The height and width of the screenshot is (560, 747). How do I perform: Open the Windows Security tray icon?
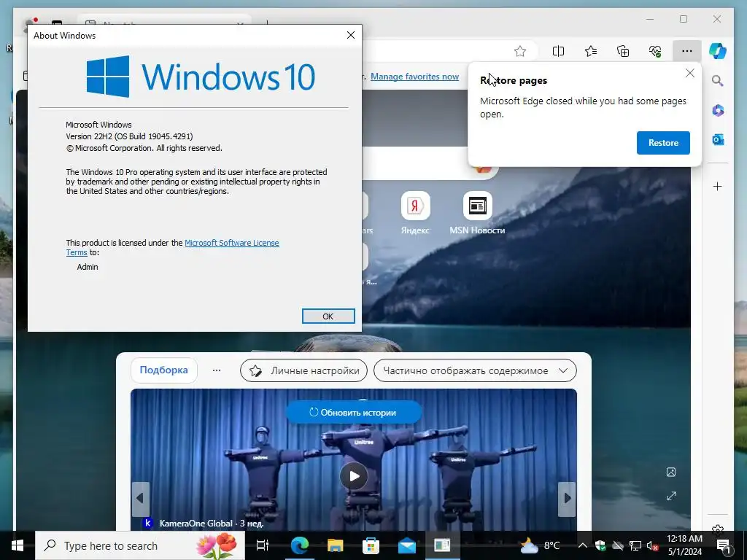point(600,545)
